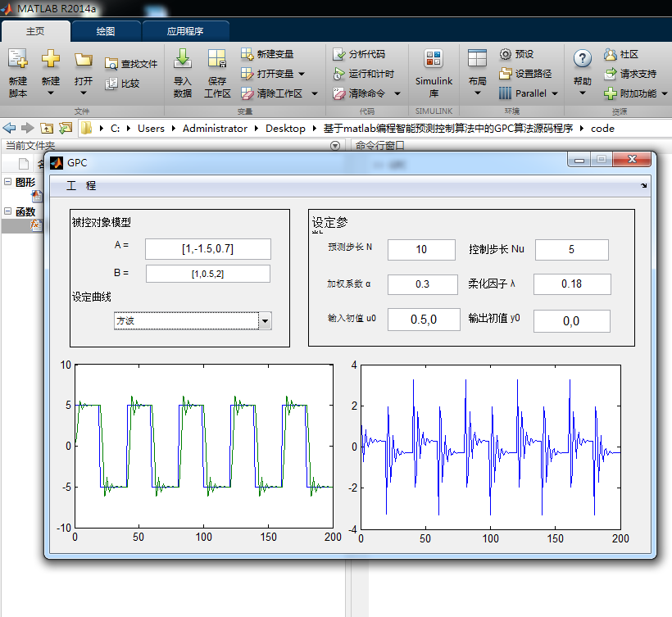The width and height of the screenshot is (672, 617).
Task: Click the input initial value u0 field
Action: point(424,320)
